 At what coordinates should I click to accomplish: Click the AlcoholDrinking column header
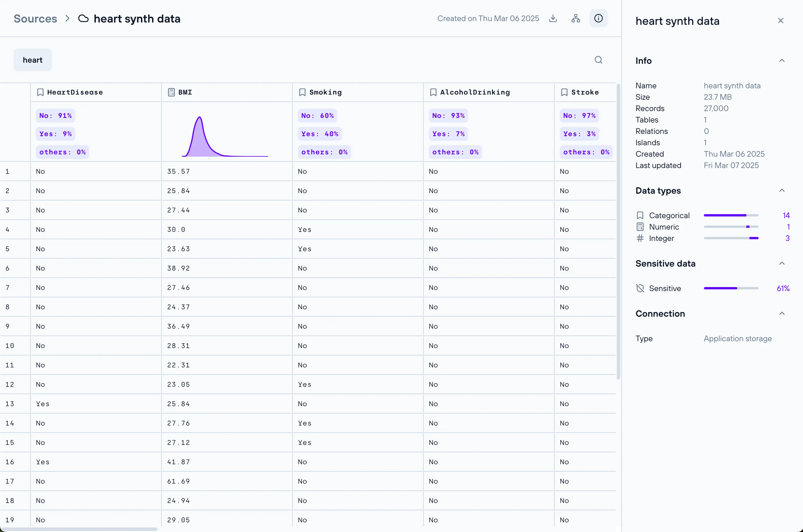tap(474, 92)
